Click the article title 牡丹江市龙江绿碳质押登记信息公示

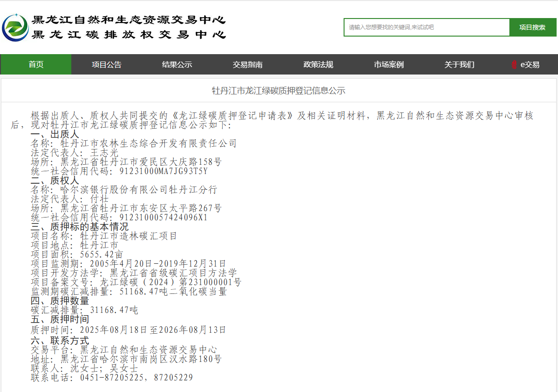point(279,91)
